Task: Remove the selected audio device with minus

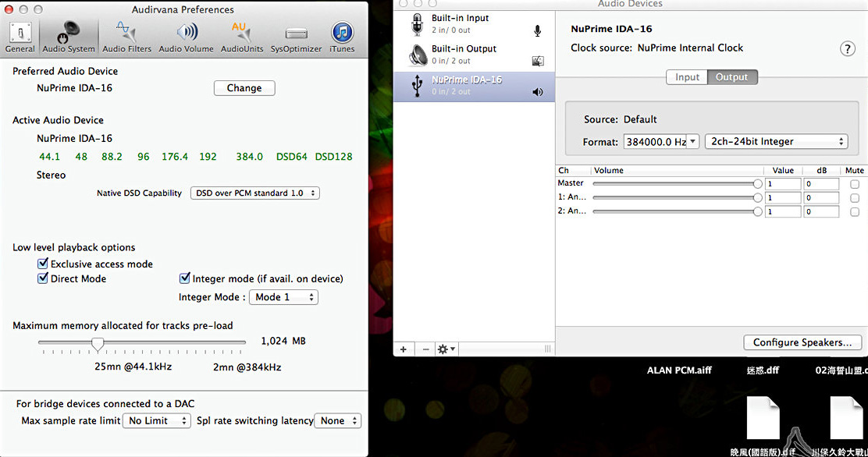Action: tap(425, 349)
